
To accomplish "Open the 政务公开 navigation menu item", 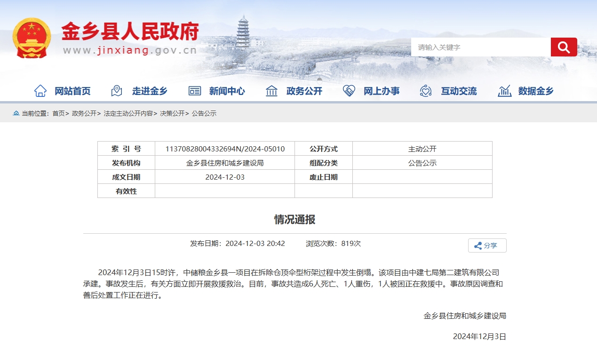I will click(x=304, y=91).
